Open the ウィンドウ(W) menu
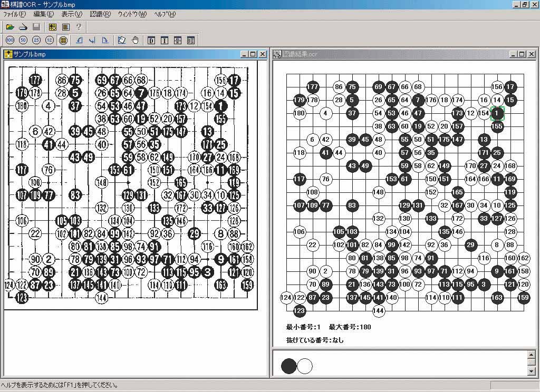 [132, 14]
